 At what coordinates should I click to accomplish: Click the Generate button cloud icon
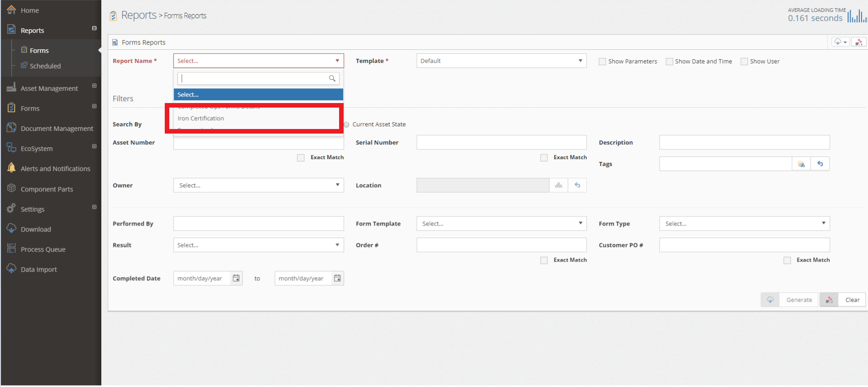pyautogui.click(x=770, y=299)
